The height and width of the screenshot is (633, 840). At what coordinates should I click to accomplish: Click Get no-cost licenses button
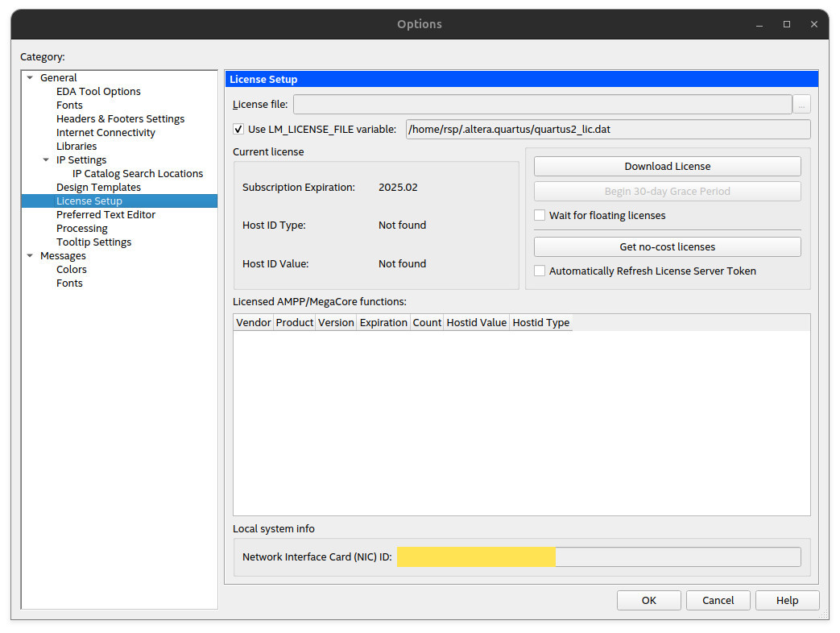pos(667,247)
